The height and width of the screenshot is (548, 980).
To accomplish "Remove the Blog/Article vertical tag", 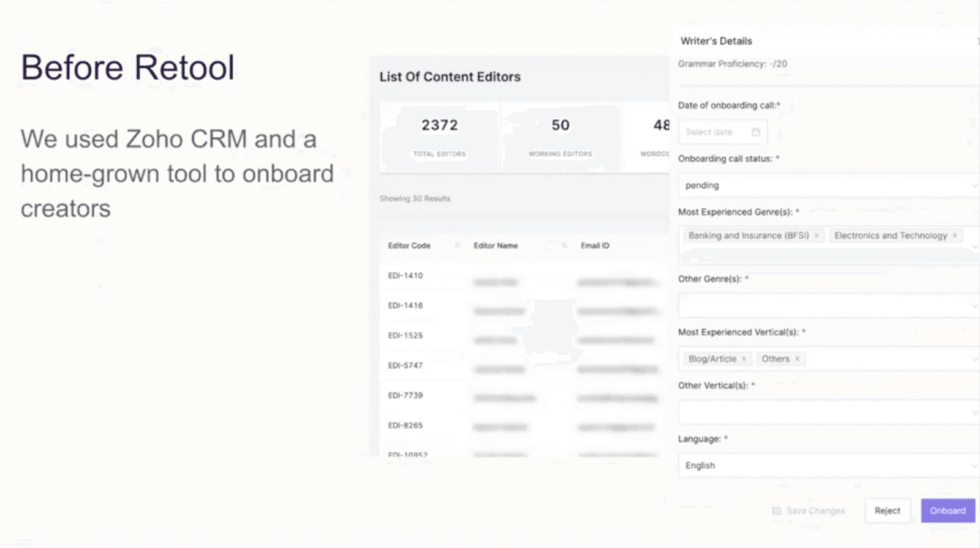I will click(x=743, y=359).
